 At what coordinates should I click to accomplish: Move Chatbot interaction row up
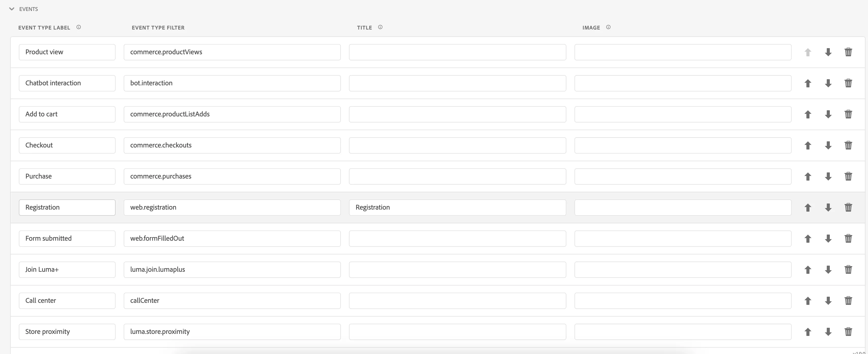(808, 83)
